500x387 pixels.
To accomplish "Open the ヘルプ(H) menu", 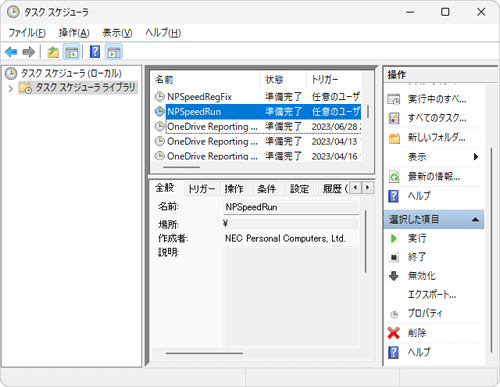I will (x=163, y=33).
